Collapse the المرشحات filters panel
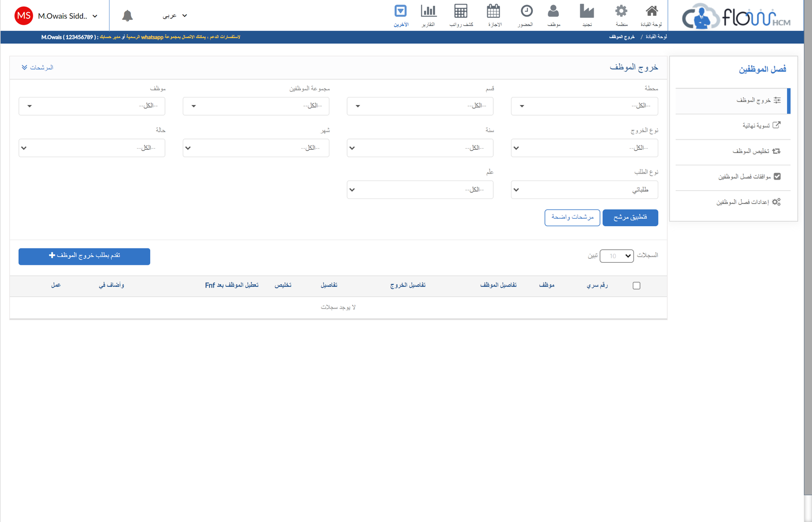The width and height of the screenshot is (812, 522). [38, 67]
